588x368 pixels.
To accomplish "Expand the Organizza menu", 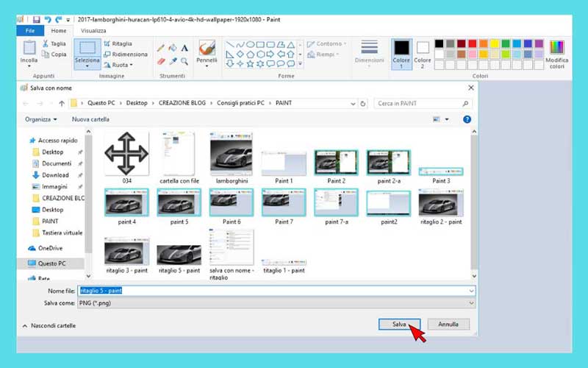I will (41, 119).
